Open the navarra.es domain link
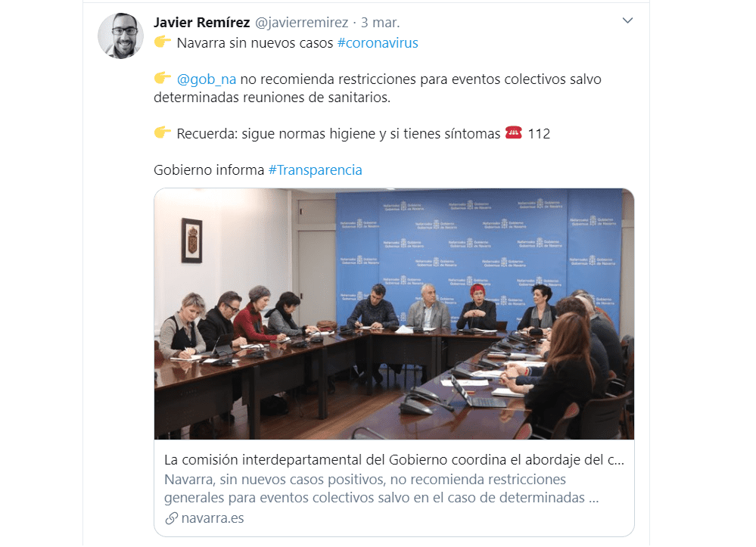 pos(213,518)
